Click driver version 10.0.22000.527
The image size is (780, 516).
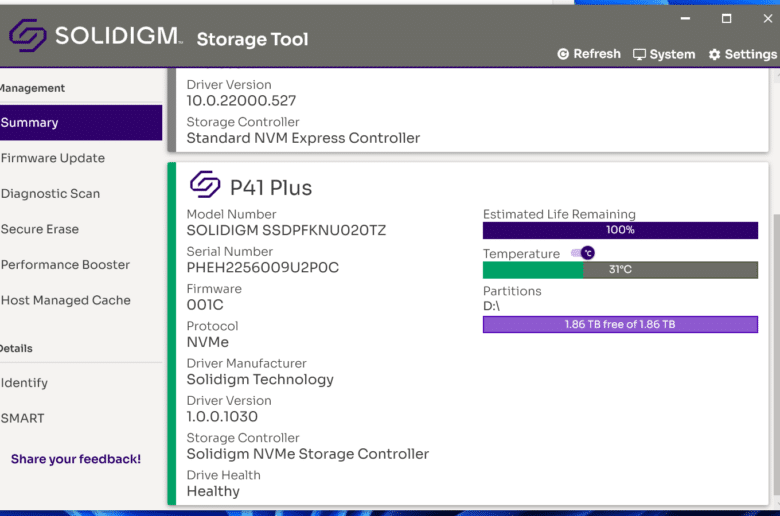point(241,101)
